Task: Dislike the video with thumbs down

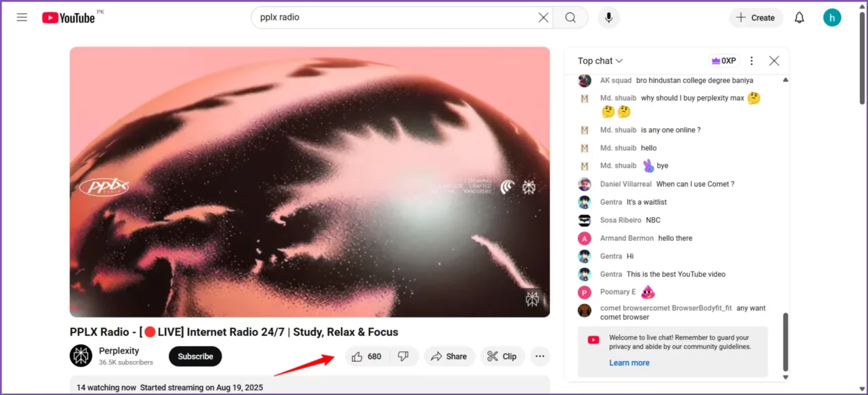Action: coord(403,356)
